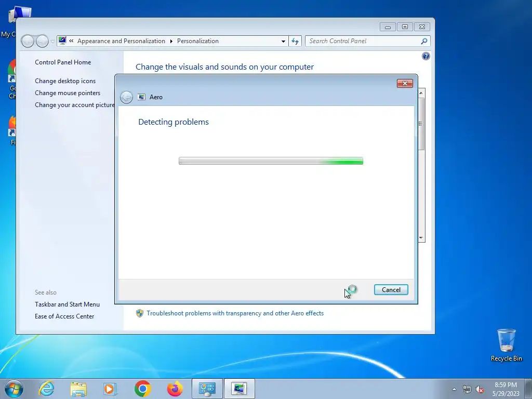532x399 pixels.
Task: Click the Aero troubleshooter title icon
Action: [x=141, y=97]
